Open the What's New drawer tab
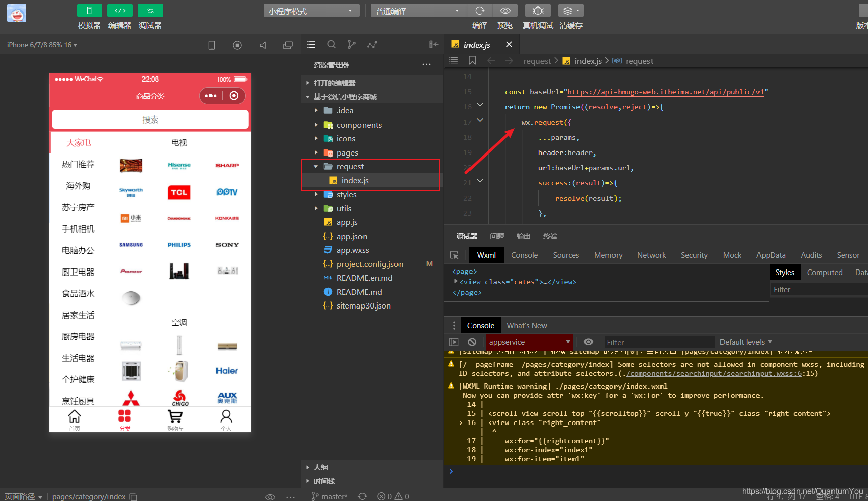This screenshot has width=868, height=501. point(527,326)
